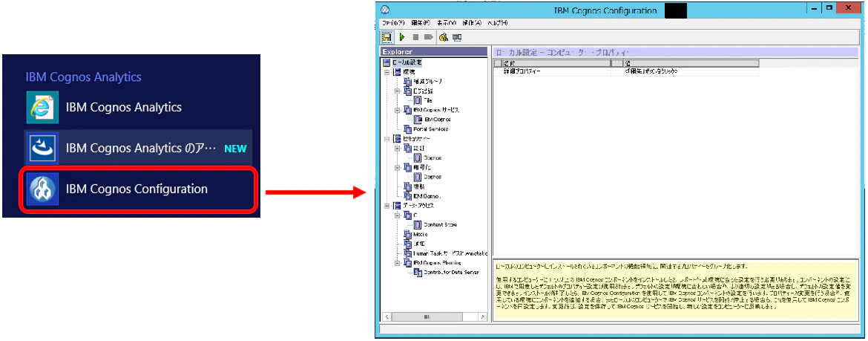The image size is (868, 341).
Task: Select the Portal Services node
Action: click(431, 129)
